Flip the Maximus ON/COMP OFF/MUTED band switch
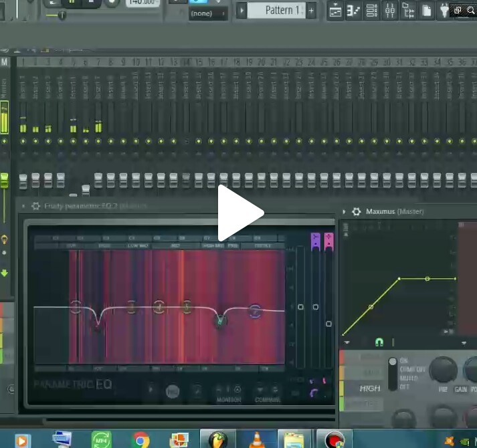 tap(393, 374)
